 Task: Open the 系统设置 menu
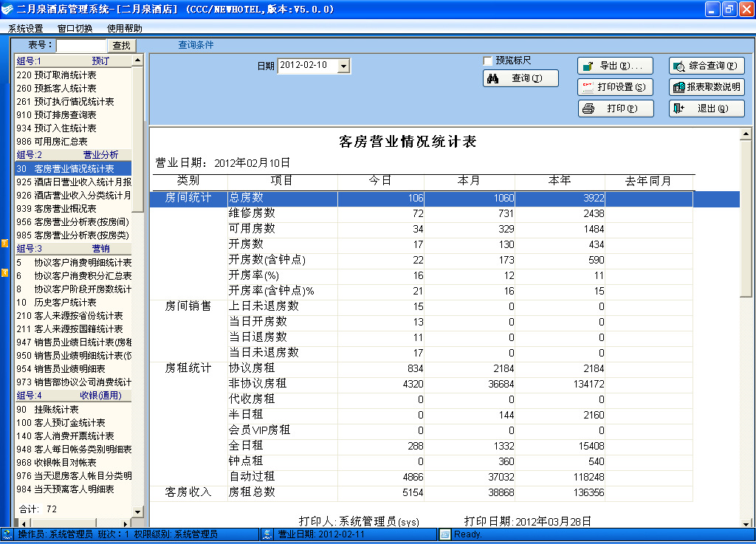26,29
